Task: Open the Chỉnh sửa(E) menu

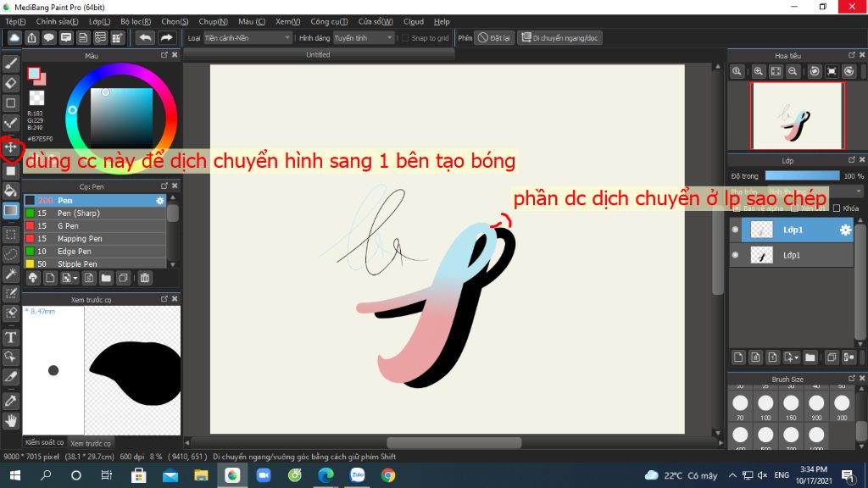Action: tap(57, 21)
